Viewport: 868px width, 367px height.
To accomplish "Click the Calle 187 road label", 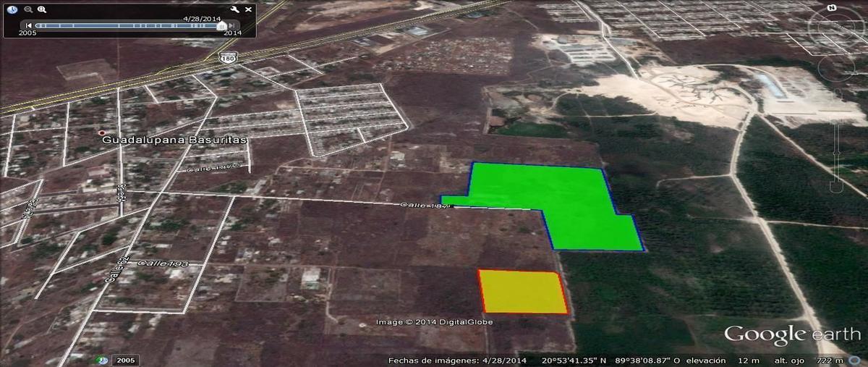I will [x=426, y=206].
